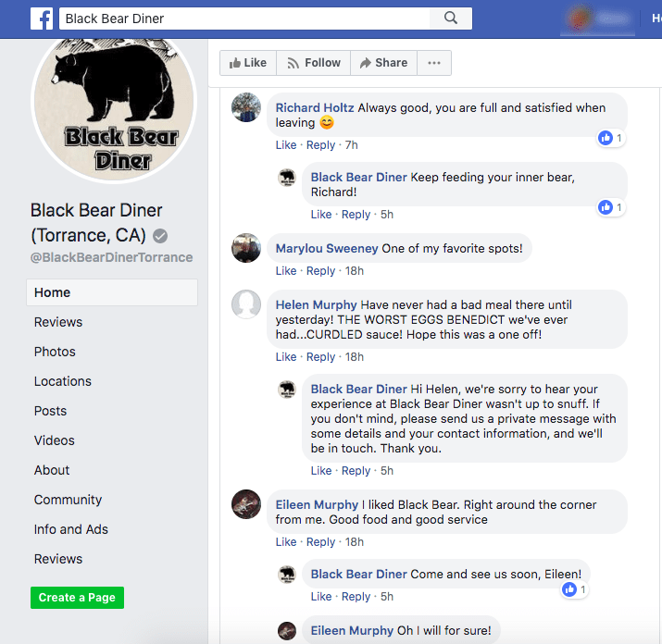
Task: Click the search magnifier icon
Action: pos(451,19)
